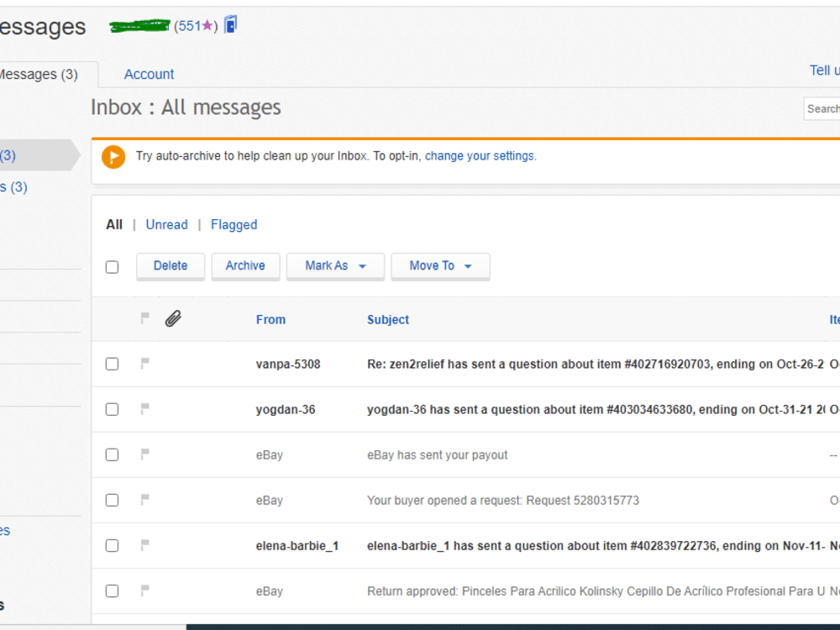The image size is (840, 630).
Task: Open the change your settings link
Action: click(x=480, y=156)
